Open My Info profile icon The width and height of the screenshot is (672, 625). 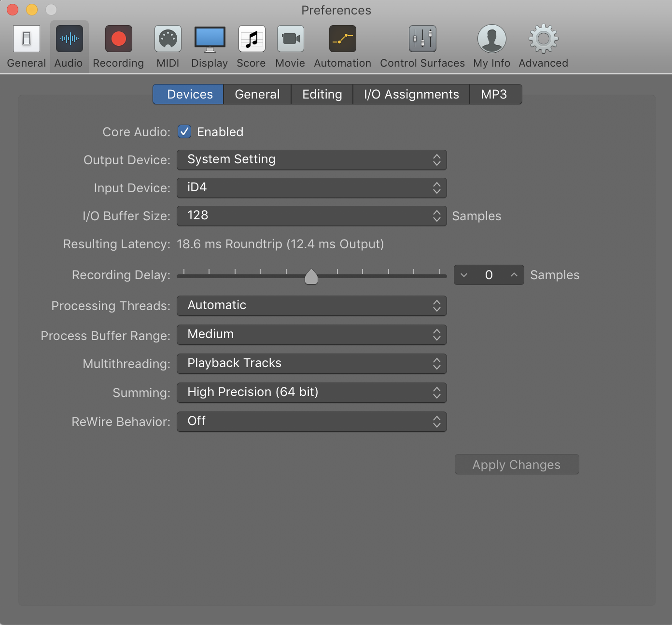(x=492, y=39)
